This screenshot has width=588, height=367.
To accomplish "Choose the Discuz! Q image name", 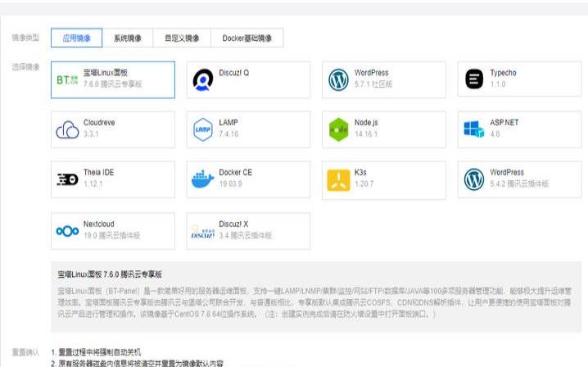I will [233, 72].
